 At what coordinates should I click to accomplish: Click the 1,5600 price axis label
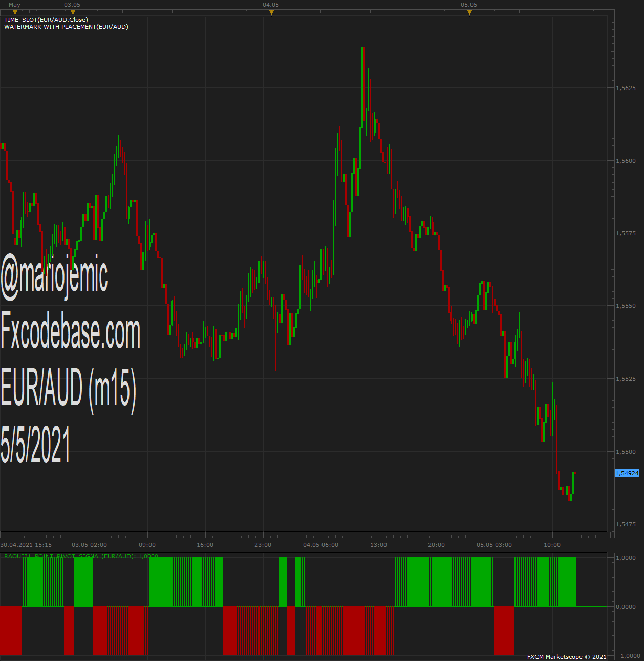(625, 161)
